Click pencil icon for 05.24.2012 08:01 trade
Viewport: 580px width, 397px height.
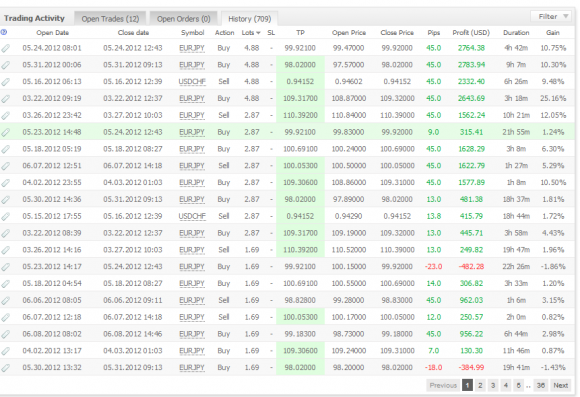point(6,48)
